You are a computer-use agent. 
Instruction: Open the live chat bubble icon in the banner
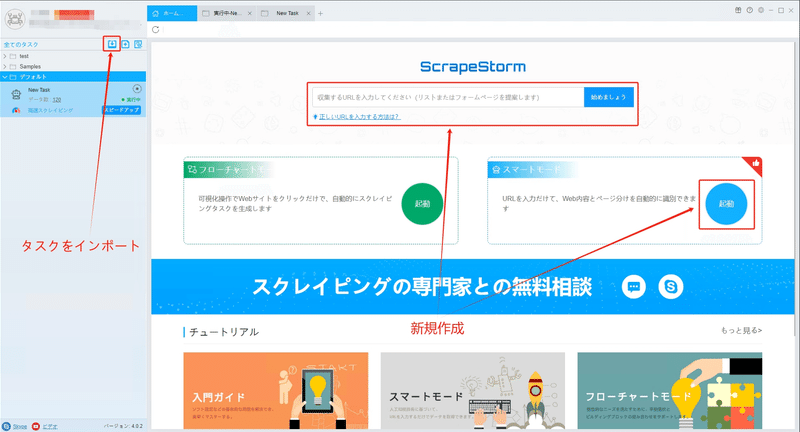634,287
